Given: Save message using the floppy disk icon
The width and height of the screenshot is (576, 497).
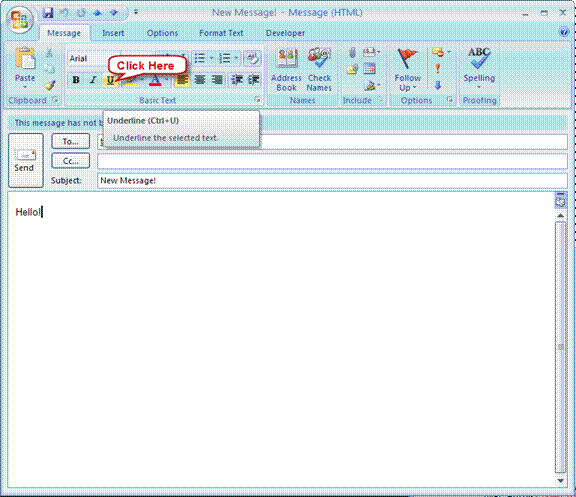Looking at the screenshot, I should [x=48, y=13].
